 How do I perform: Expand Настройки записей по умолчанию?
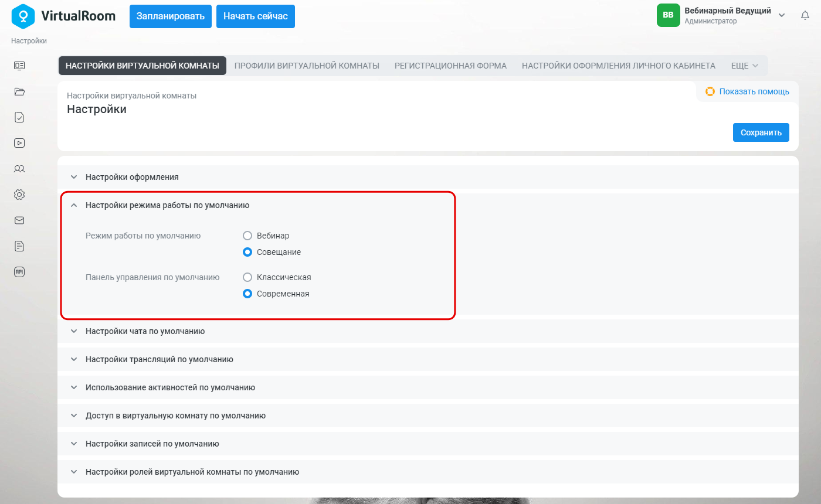tap(428, 444)
